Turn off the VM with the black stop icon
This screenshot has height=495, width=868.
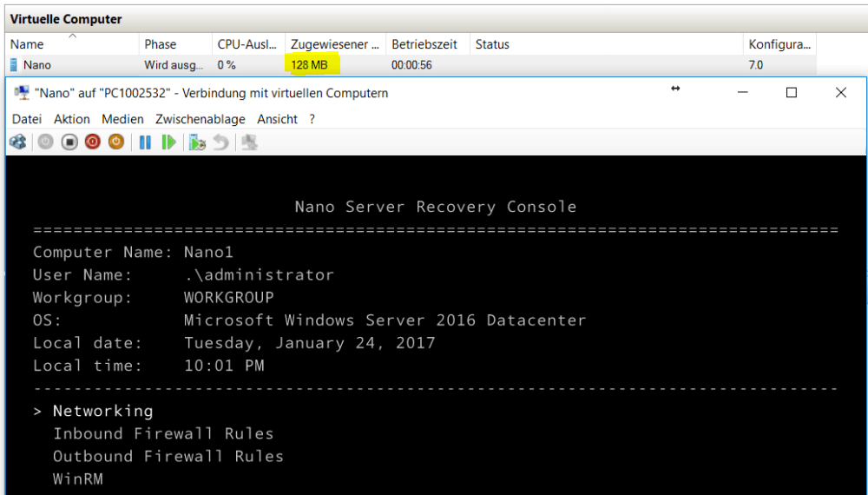[x=69, y=142]
